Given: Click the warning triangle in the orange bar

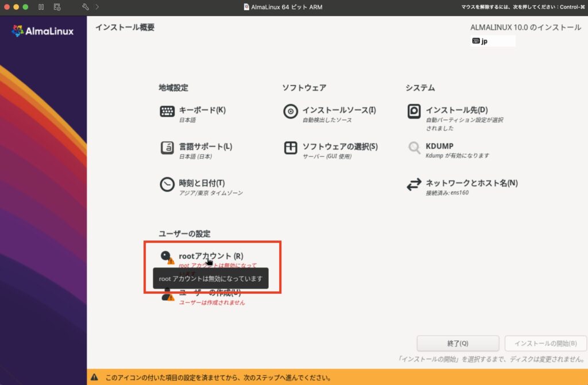Looking at the screenshot, I should pos(95,377).
